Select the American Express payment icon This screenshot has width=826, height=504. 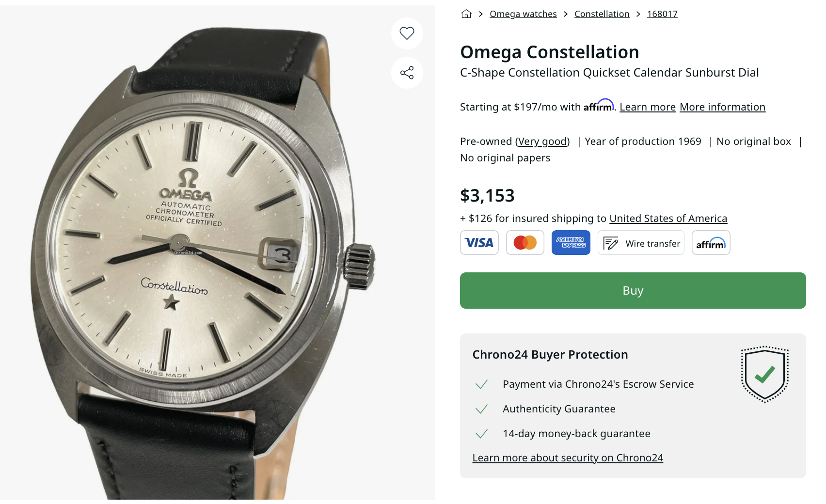(571, 243)
